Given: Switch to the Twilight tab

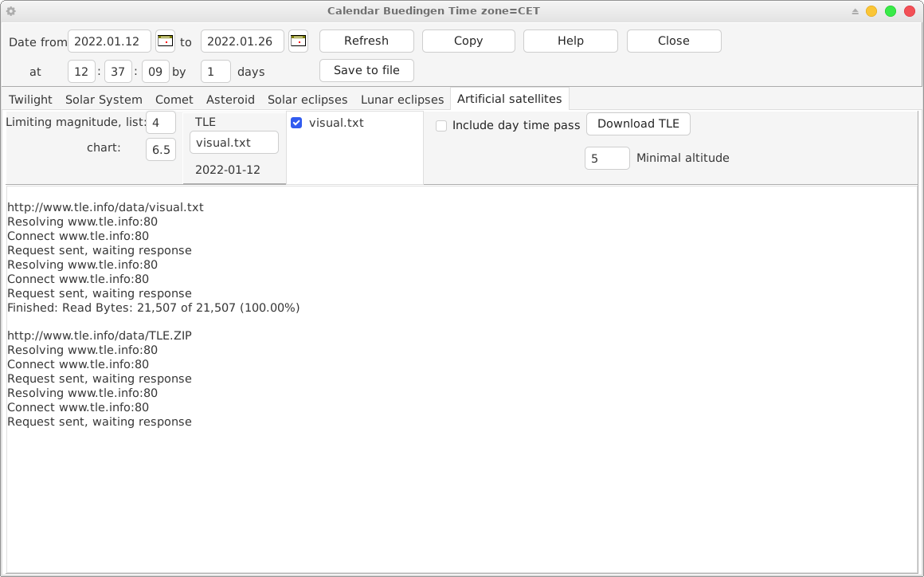Looking at the screenshot, I should pyautogui.click(x=30, y=100).
